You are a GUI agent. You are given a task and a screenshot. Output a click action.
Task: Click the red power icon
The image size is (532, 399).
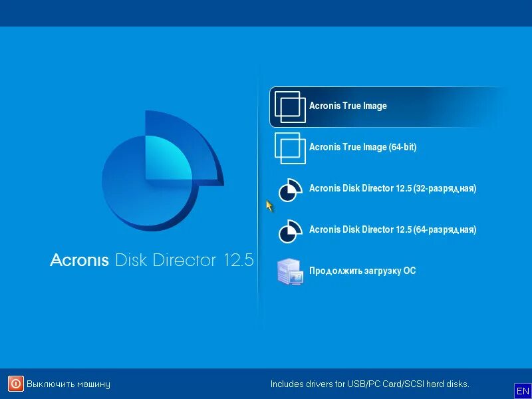coord(16,384)
